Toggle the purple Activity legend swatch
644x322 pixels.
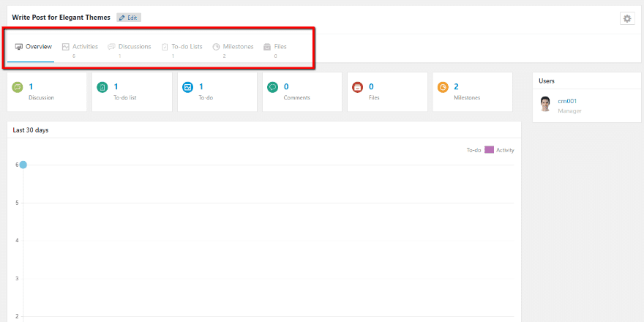click(489, 150)
